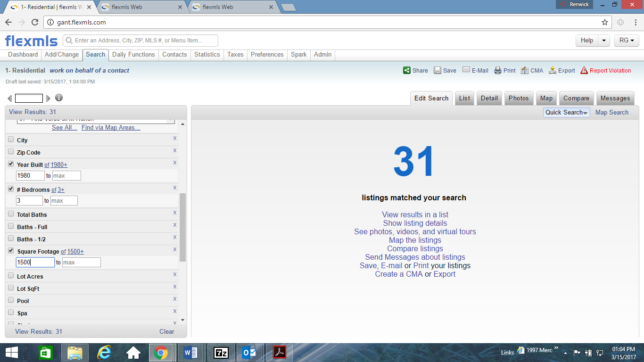Open the Quick Search dropdown
The width and height of the screenshot is (644, 362).
tap(566, 112)
